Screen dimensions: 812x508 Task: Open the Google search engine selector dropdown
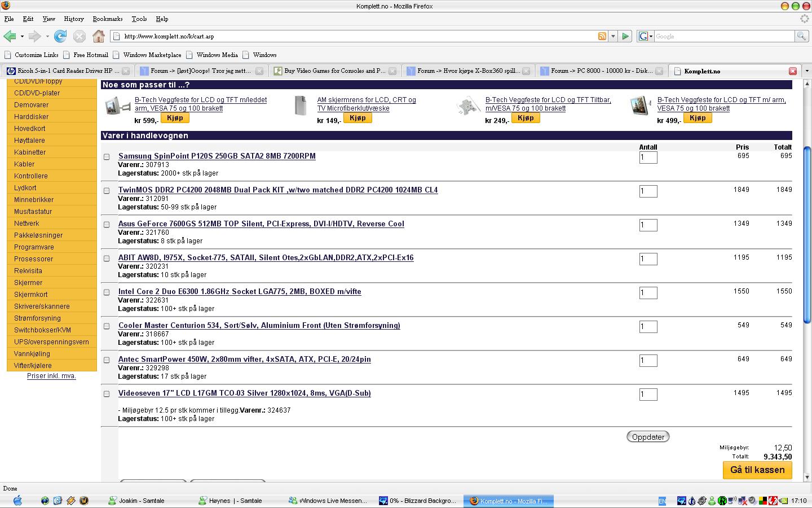pyautogui.click(x=645, y=36)
